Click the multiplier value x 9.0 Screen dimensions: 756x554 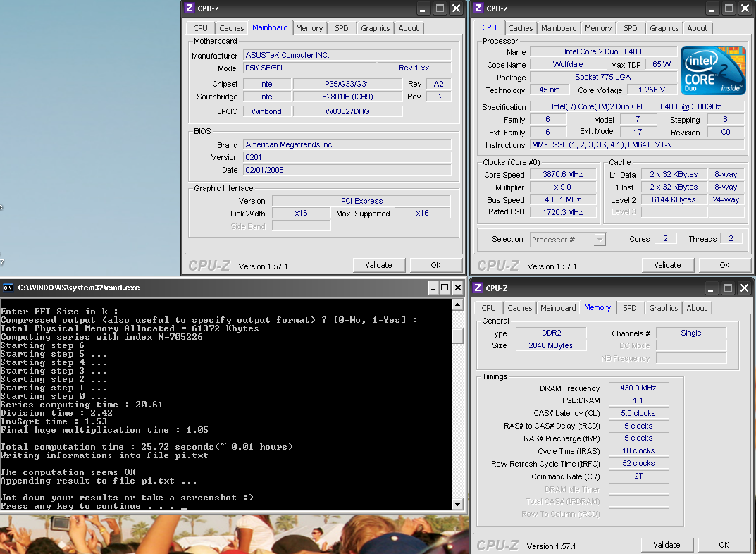563,187
